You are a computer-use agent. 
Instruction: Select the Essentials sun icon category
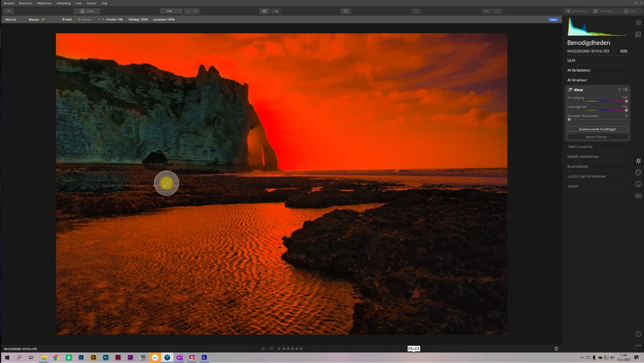638,161
